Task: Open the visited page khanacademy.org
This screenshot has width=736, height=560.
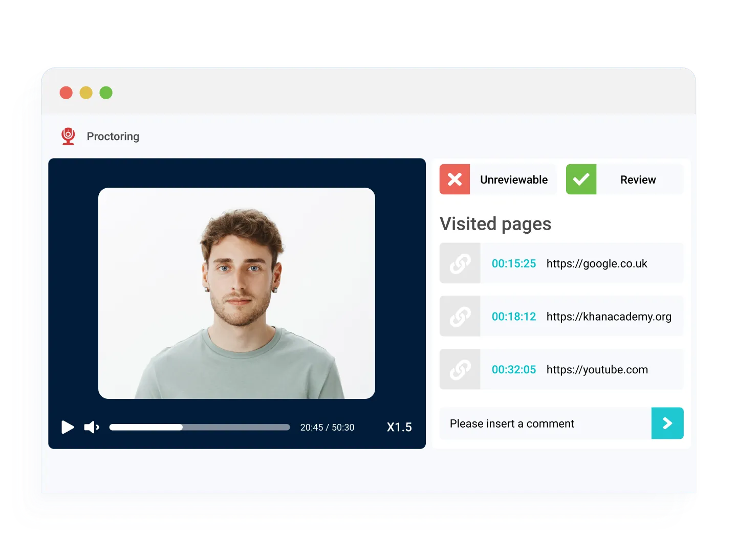Action: (609, 316)
